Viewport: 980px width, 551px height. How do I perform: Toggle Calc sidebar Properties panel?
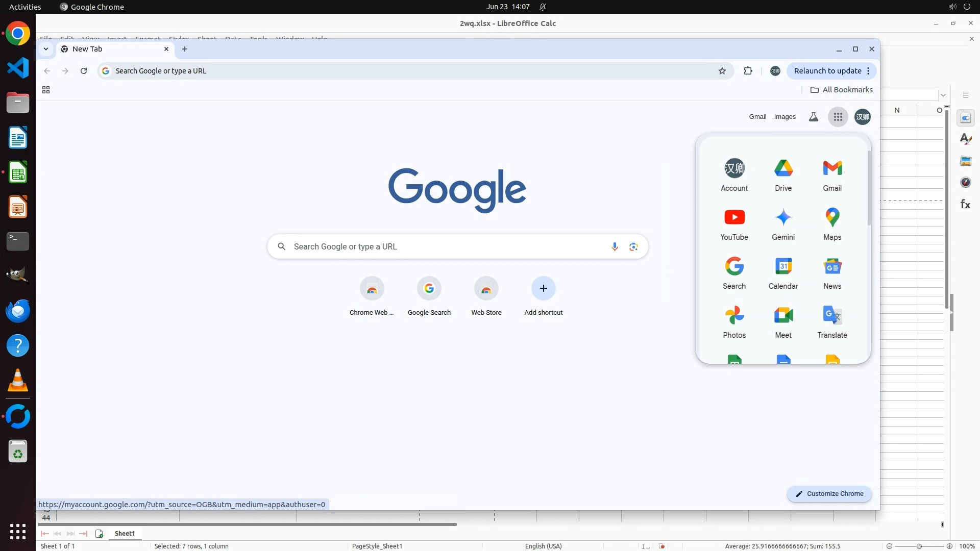[965, 118]
